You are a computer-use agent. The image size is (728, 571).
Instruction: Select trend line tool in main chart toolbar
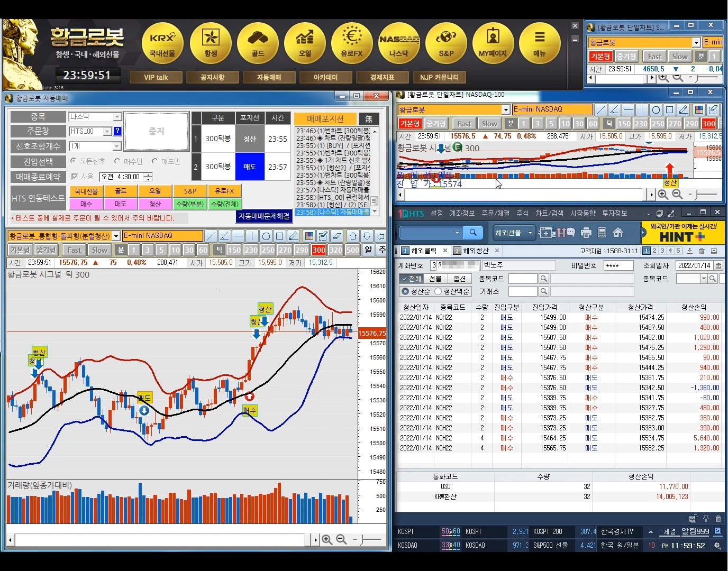click(x=211, y=236)
